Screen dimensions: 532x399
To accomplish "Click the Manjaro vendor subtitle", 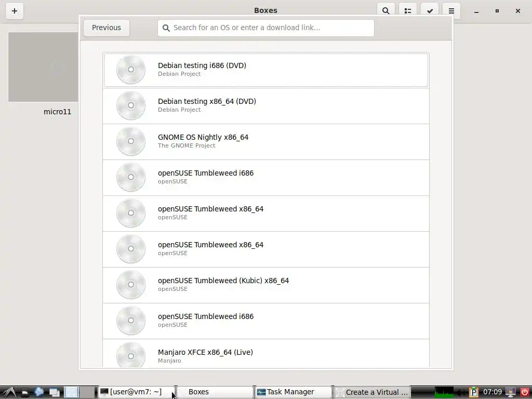I will tap(169, 361).
